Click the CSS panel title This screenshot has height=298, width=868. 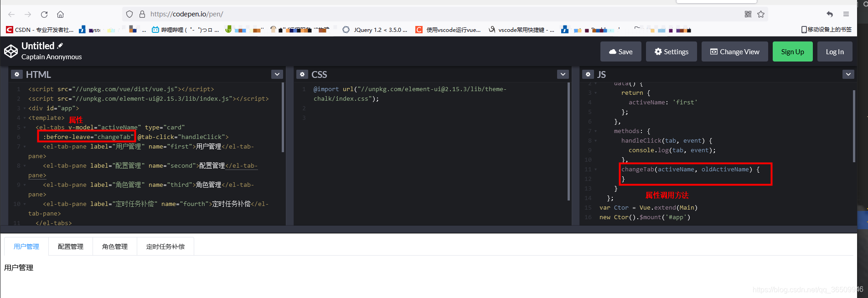319,74
